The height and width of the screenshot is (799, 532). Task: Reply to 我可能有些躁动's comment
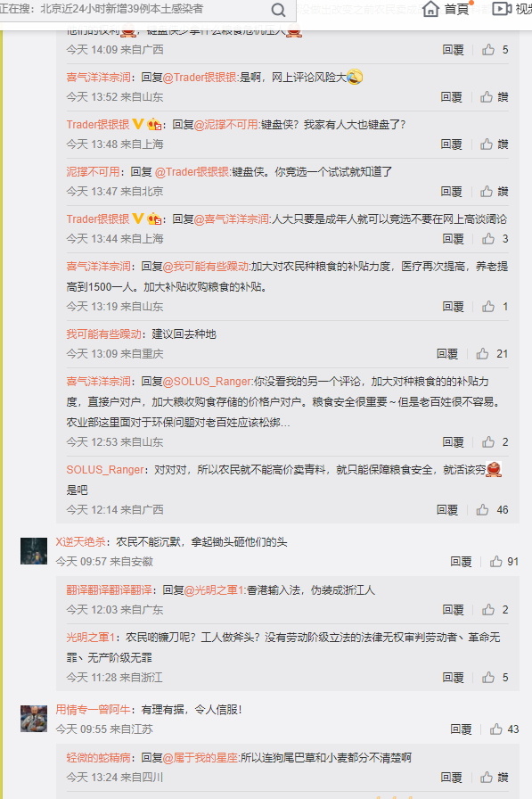coord(447,354)
